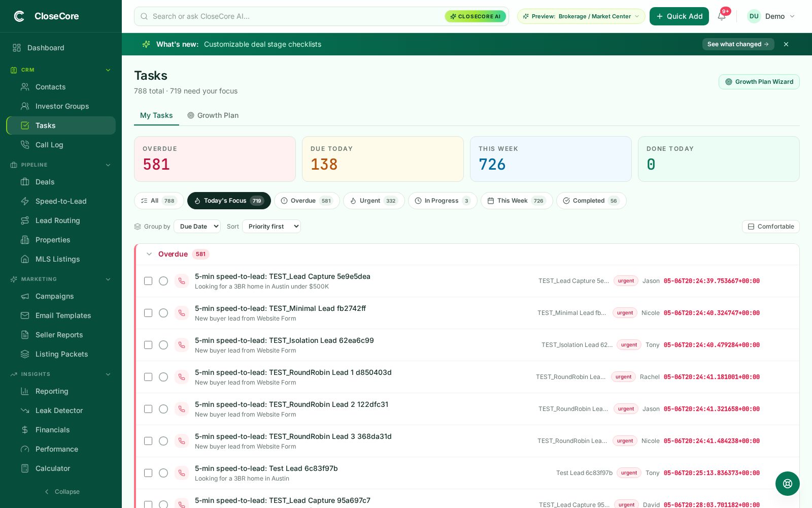This screenshot has width=812, height=508.
Task: Open the Dashboard from the sidebar
Action: pyautogui.click(x=61, y=48)
